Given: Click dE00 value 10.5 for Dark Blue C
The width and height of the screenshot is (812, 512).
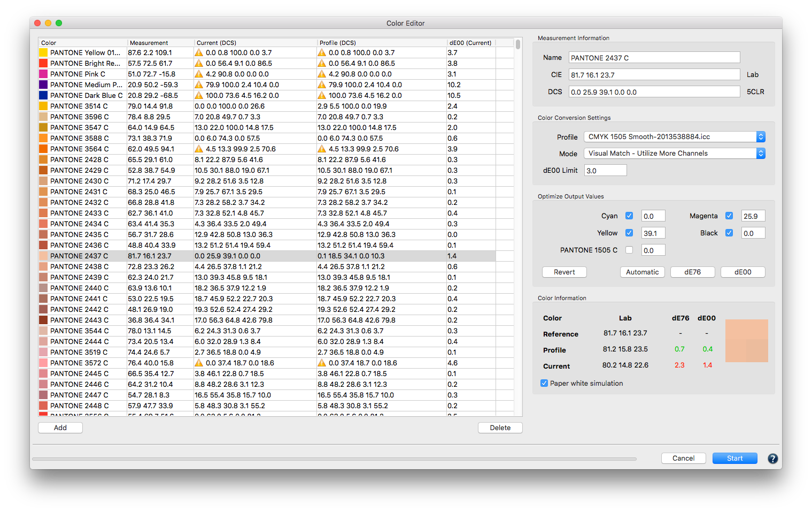Looking at the screenshot, I should click(x=454, y=95).
